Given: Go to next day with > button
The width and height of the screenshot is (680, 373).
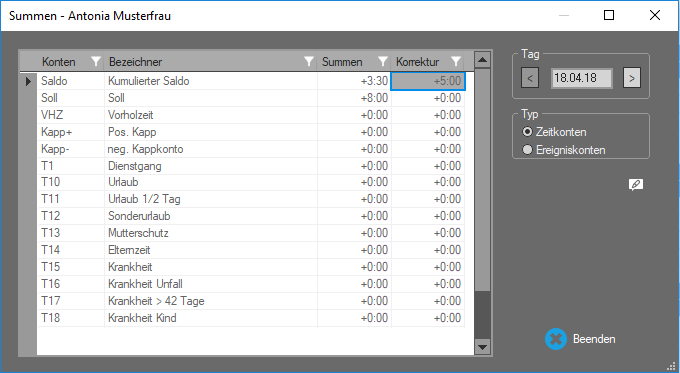Looking at the screenshot, I should [632, 78].
